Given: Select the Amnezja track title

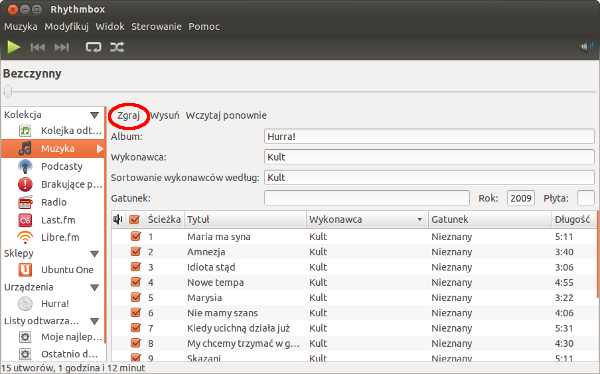Looking at the screenshot, I should 206,252.
